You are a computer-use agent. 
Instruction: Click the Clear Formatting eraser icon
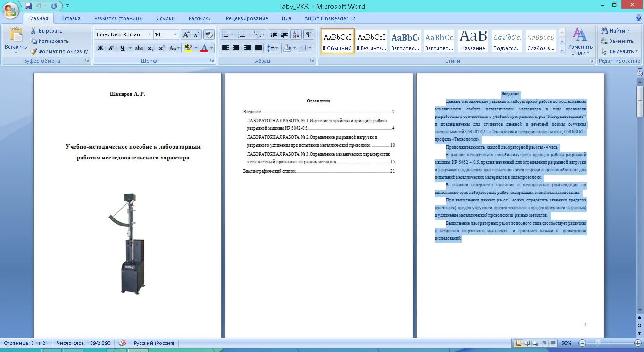(x=209, y=34)
